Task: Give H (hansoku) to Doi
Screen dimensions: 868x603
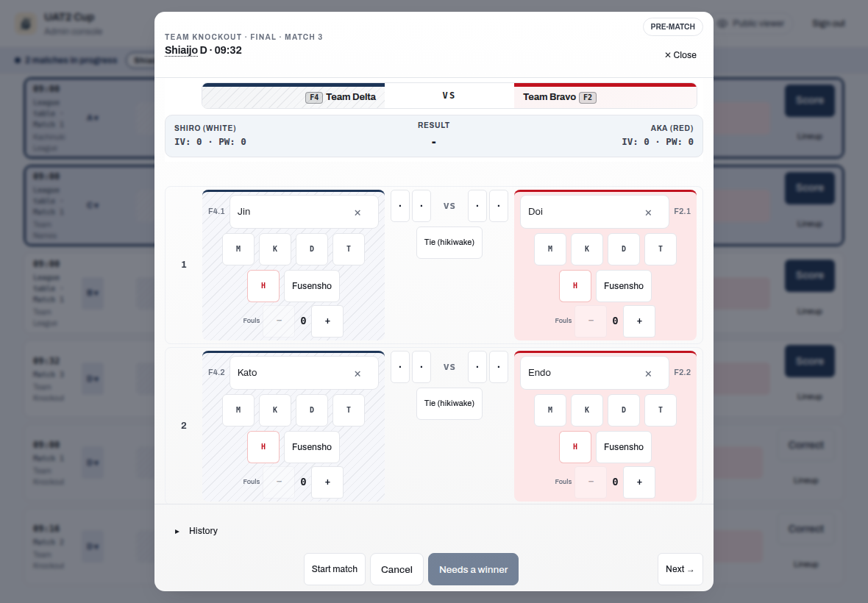Action: [x=575, y=286]
